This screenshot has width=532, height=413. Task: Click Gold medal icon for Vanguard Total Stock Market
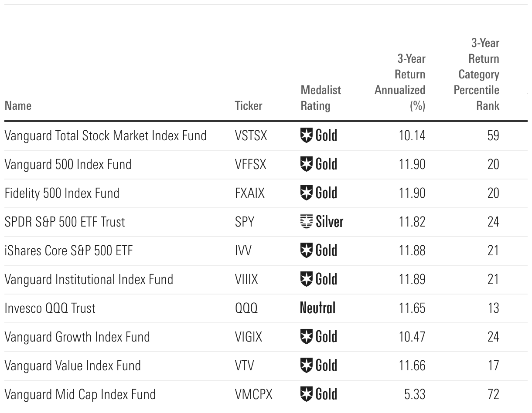(307, 135)
